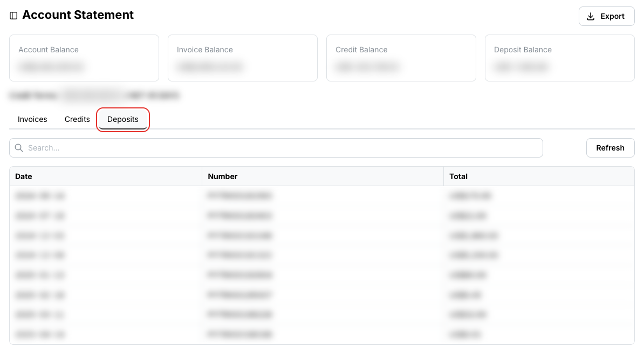This screenshot has height=362, width=644.
Task: Click the Export button
Action: click(x=606, y=16)
